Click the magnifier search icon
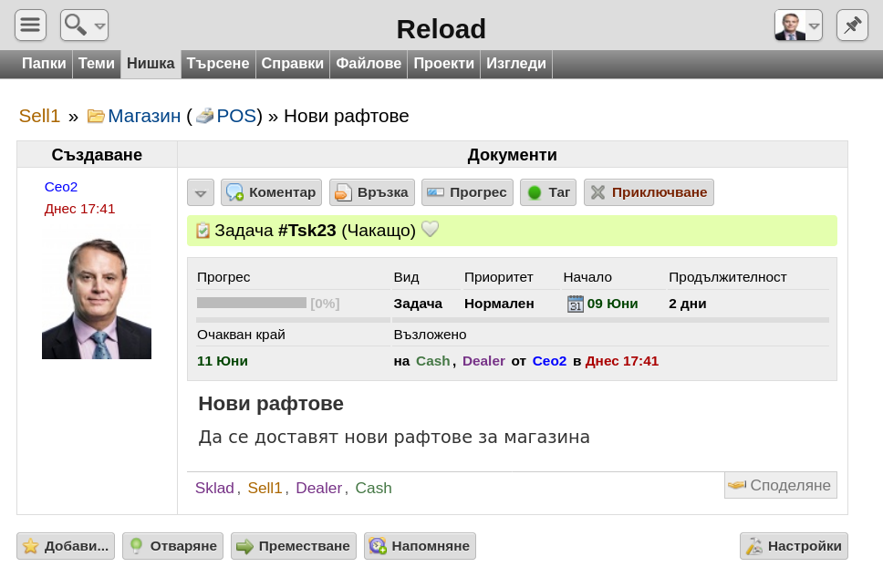 coord(76,26)
